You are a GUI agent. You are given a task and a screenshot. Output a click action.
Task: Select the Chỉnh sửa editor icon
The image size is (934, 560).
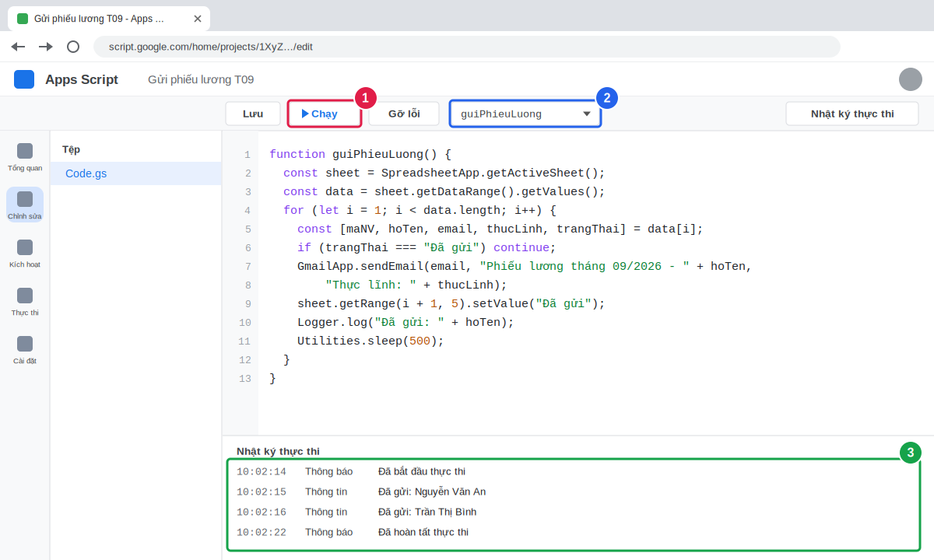(25, 205)
